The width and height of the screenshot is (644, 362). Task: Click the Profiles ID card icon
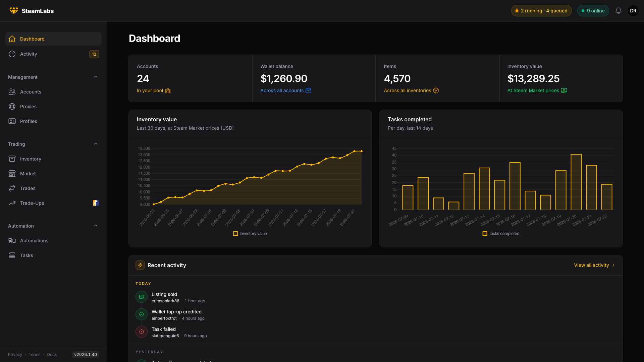coord(12,121)
